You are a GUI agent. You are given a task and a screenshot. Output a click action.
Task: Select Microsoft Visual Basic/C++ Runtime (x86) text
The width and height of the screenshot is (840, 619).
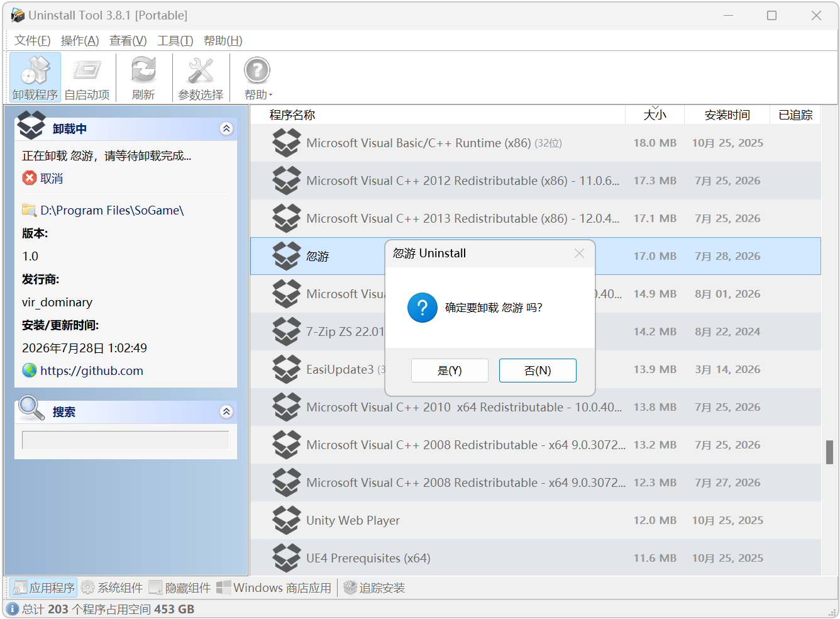tap(419, 143)
